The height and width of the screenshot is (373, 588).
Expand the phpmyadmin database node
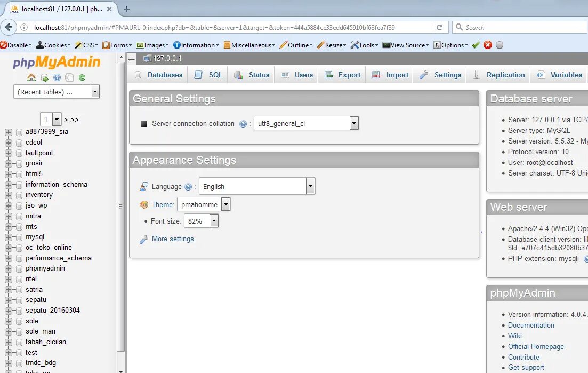pos(8,269)
